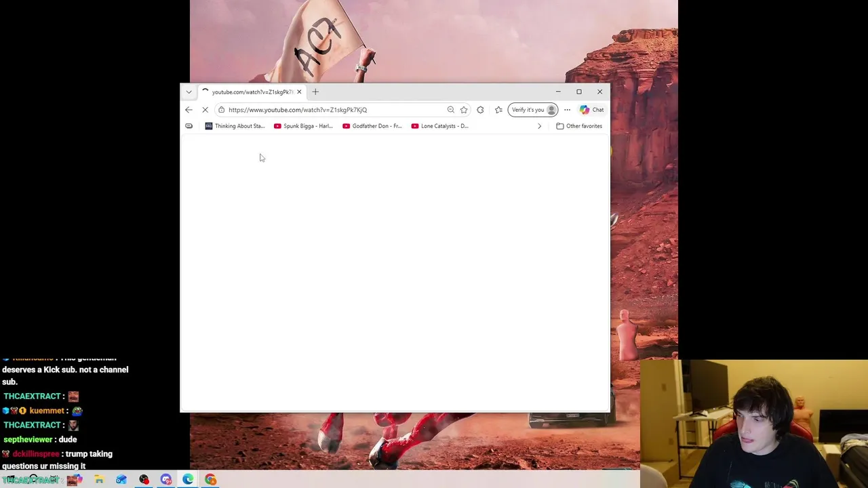This screenshot has height=488, width=868.
Task: Open the Discord icon in the taskbar
Action: (166, 480)
